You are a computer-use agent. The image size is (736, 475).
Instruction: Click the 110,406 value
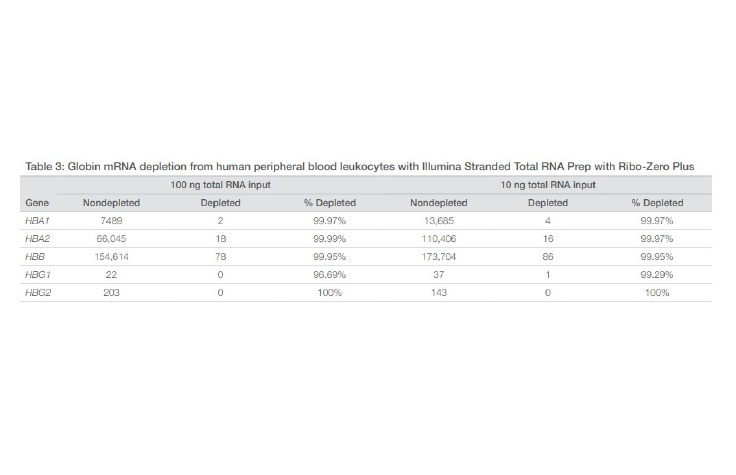pos(438,238)
